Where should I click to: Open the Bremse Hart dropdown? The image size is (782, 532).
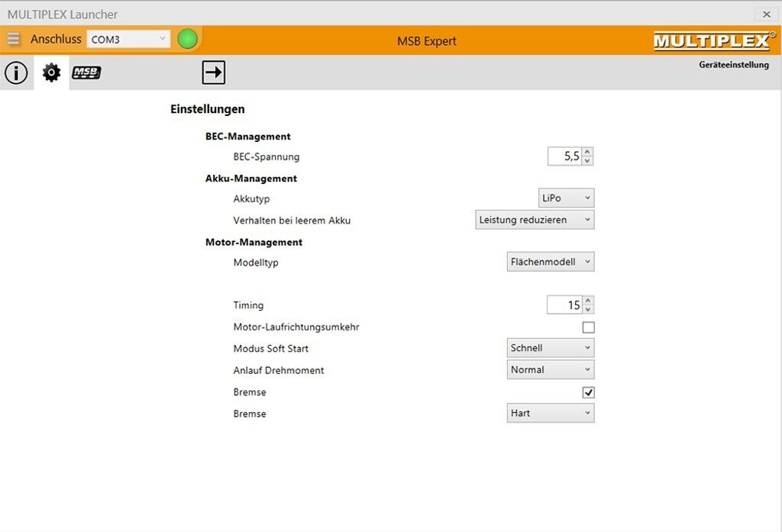(550, 414)
